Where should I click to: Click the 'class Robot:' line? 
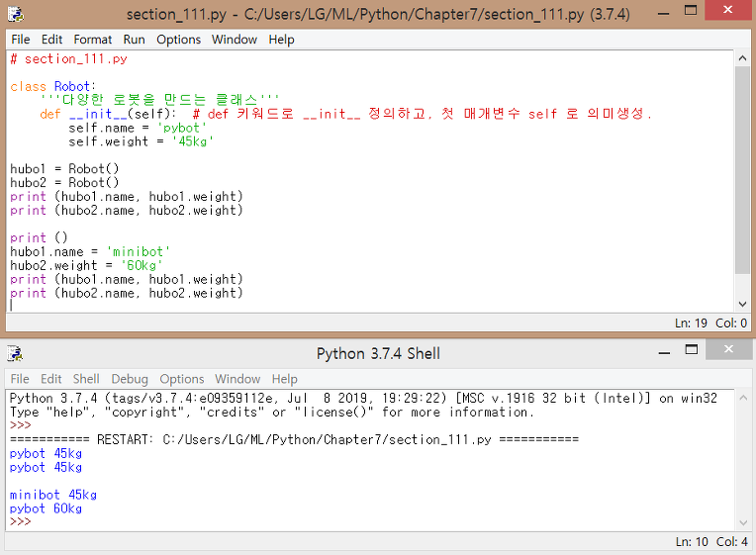point(52,86)
